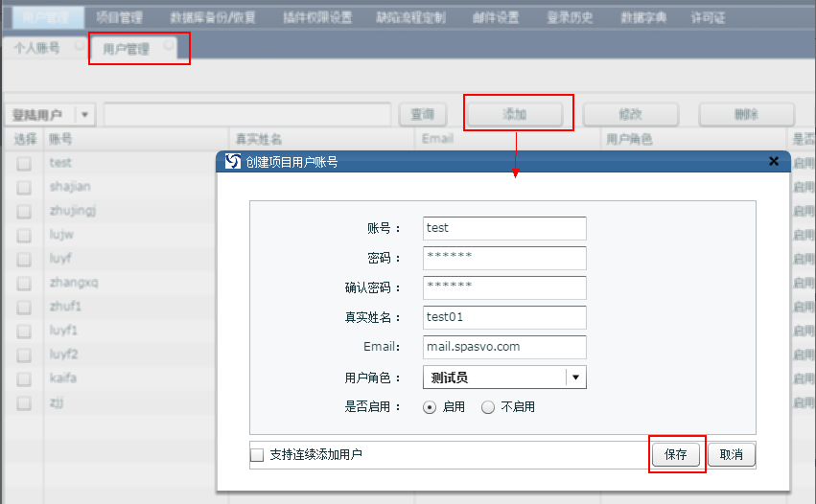The height and width of the screenshot is (504, 816).
Task: Close the 用户管理 tab using its close icon
Action: point(169,46)
